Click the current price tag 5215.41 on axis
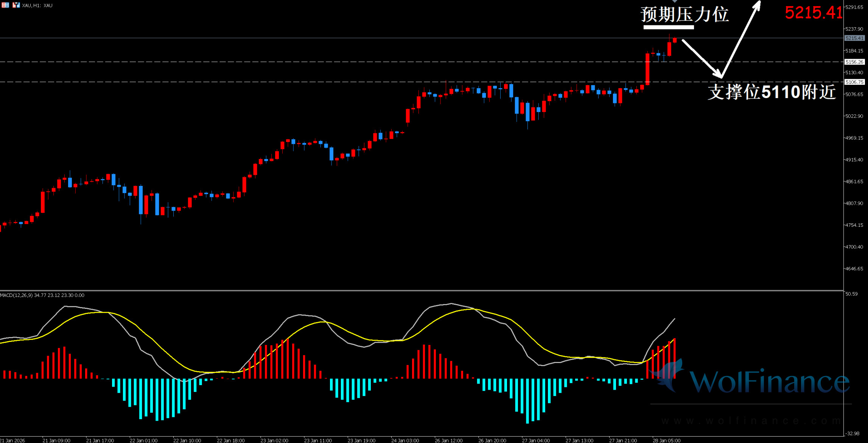This screenshot has height=443, width=868. click(854, 38)
